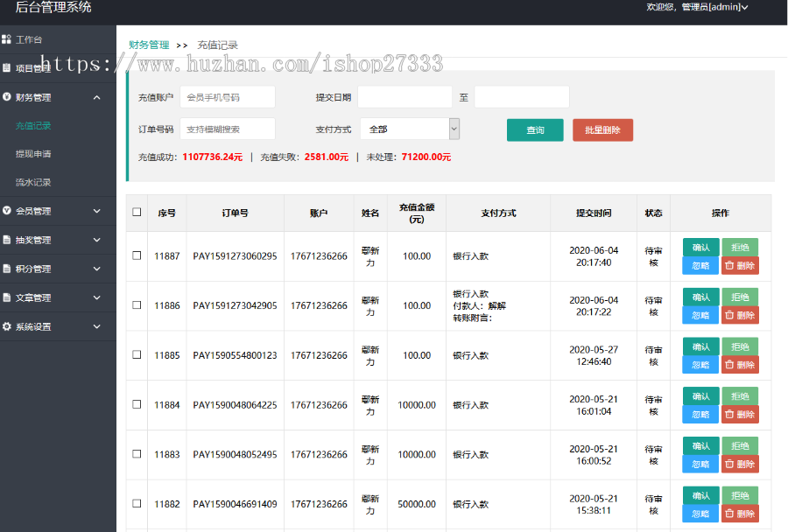Click order number PAY1591273060295
This screenshot has width=788, height=532.
(x=235, y=255)
